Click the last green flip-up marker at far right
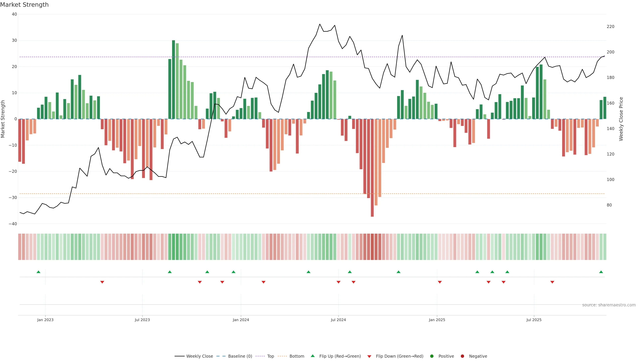 (601, 272)
